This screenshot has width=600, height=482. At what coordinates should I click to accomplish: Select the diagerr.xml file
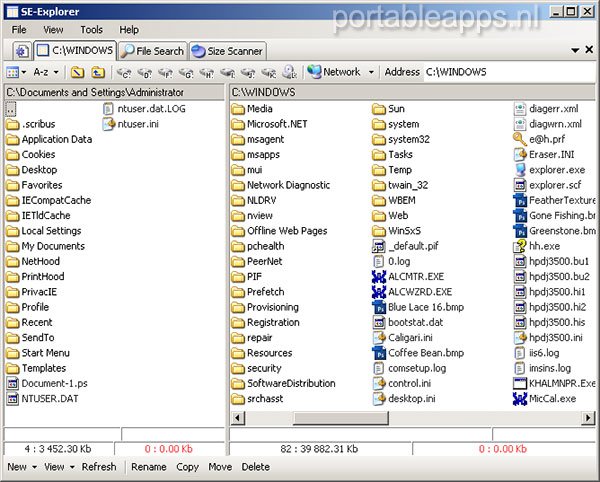546,109
